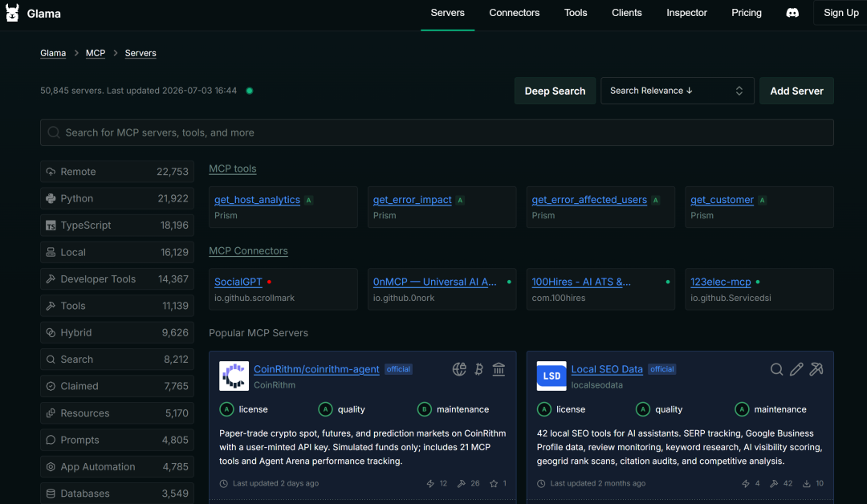Image resolution: width=867 pixels, height=504 pixels.
Task: Open the MCP tools heading link
Action: point(233,169)
